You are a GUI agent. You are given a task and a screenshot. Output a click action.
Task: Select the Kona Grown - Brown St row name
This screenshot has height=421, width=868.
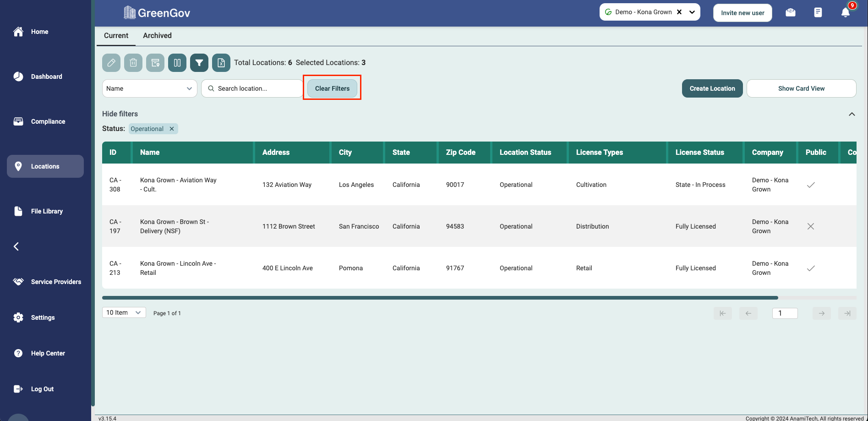(x=175, y=226)
